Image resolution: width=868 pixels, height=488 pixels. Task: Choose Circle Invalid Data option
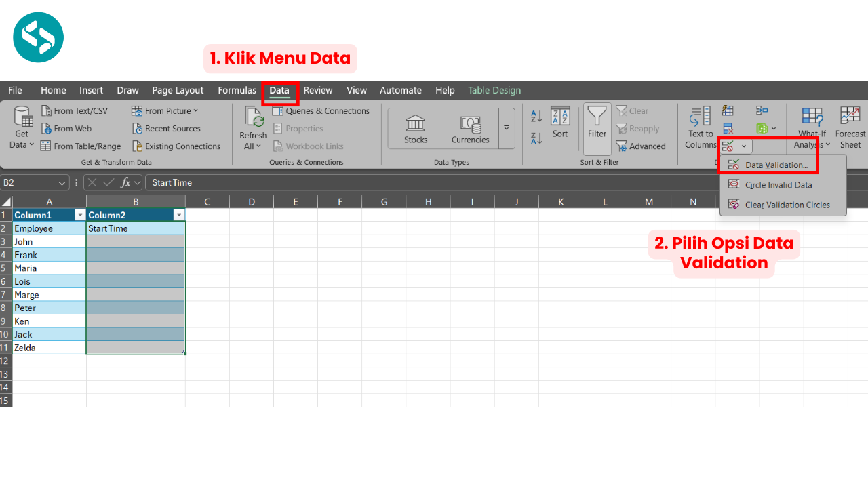(777, 184)
